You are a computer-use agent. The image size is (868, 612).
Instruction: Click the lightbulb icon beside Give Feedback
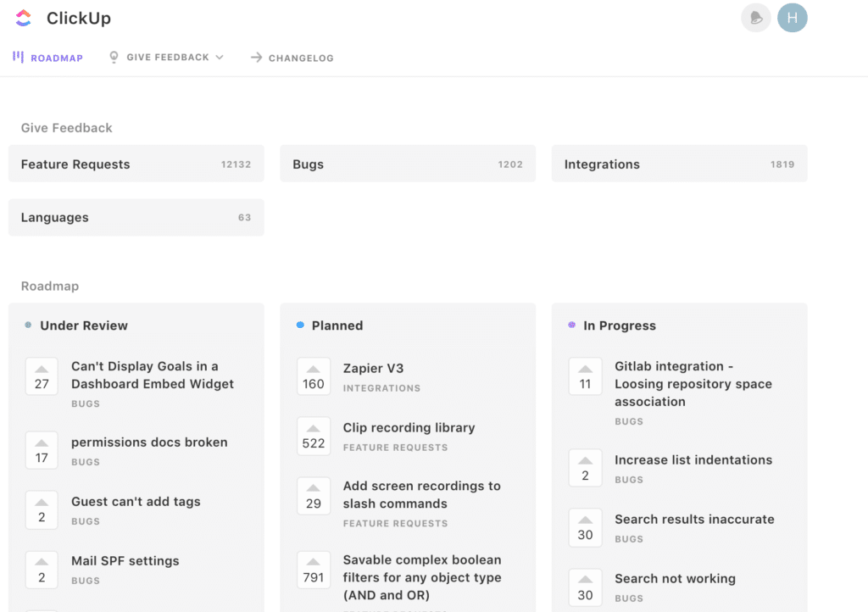[114, 57]
